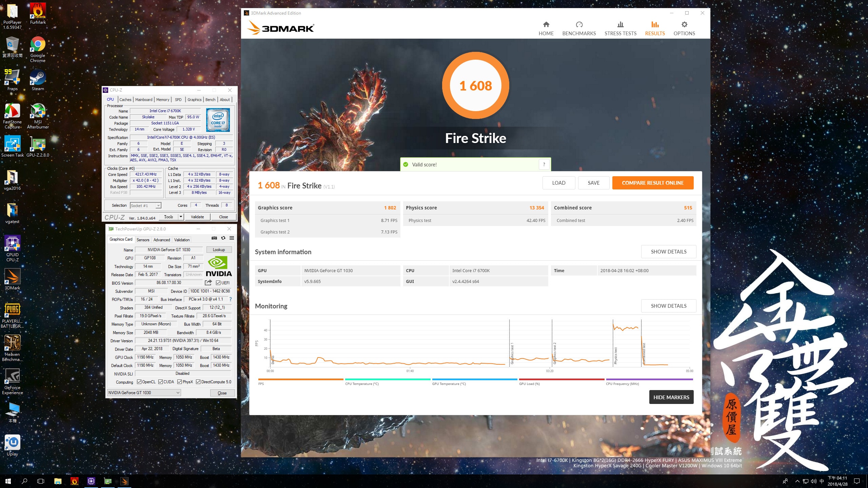Open the FastStone Capture desktop shortcut
Screen dimensions: 868x488
pyautogui.click(x=12, y=116)
